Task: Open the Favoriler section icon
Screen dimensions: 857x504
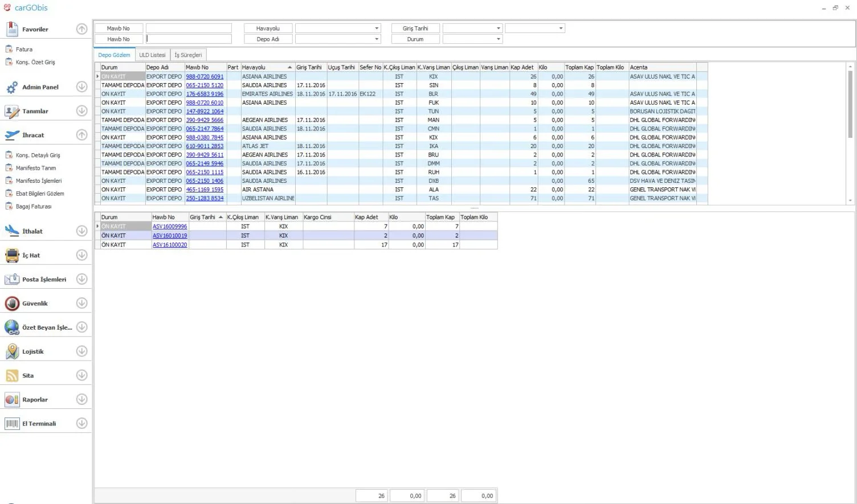Action: tap(12, 29)
